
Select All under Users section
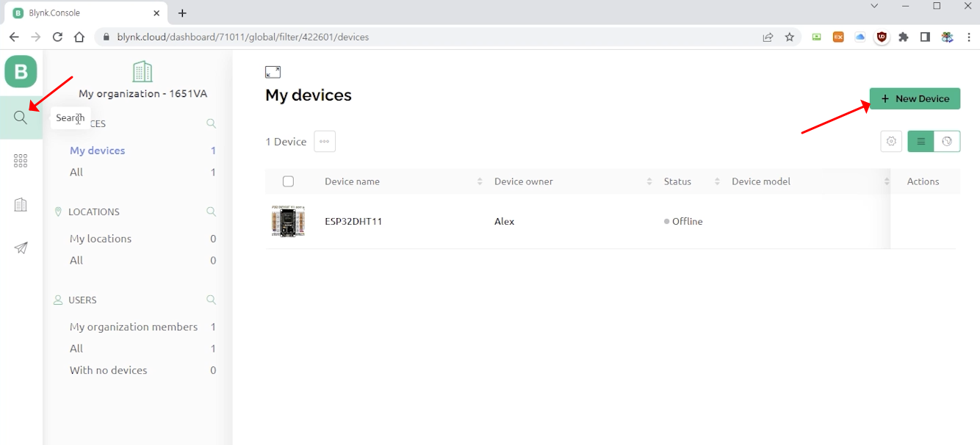(x=76, y=348)
